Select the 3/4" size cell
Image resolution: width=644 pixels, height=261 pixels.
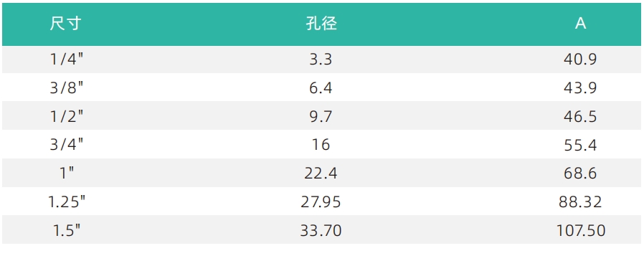pyautogui.click(x=67, y=146)
